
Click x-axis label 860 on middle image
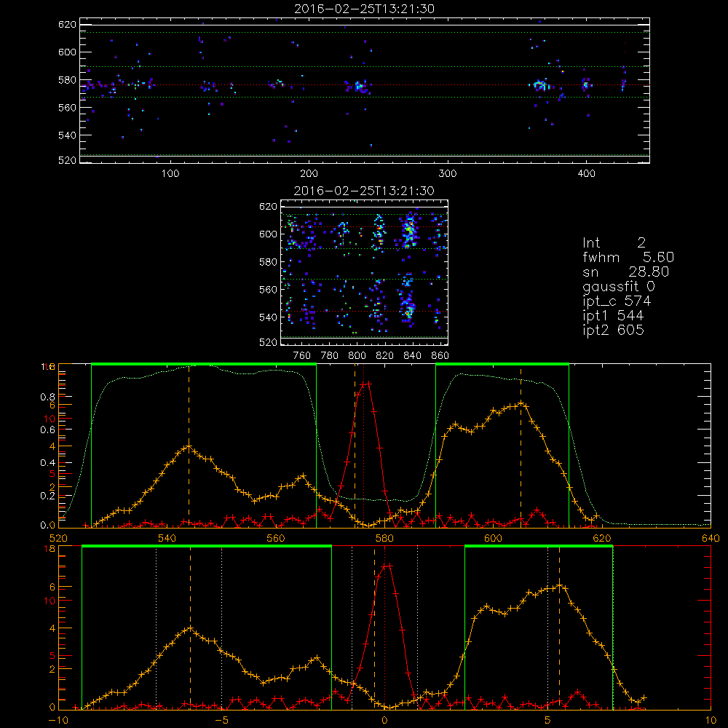click(x=440, y=356)
